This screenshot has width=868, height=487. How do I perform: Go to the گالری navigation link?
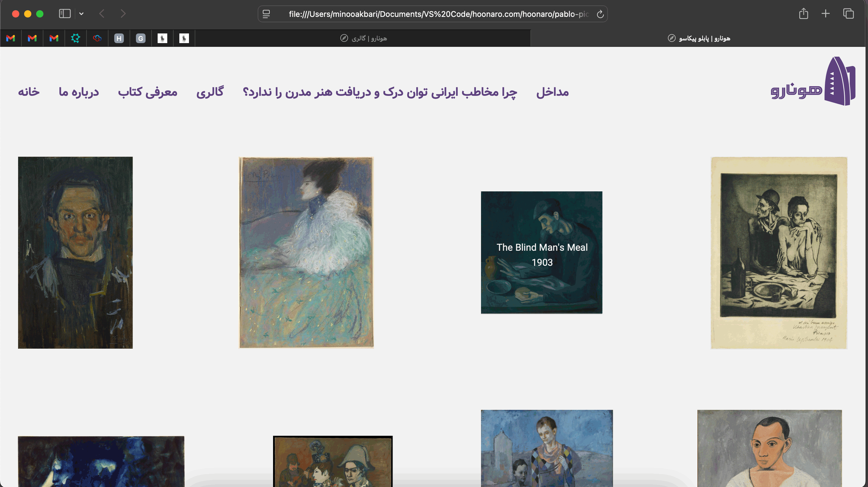pyautogui.click(x=210, y=92)
